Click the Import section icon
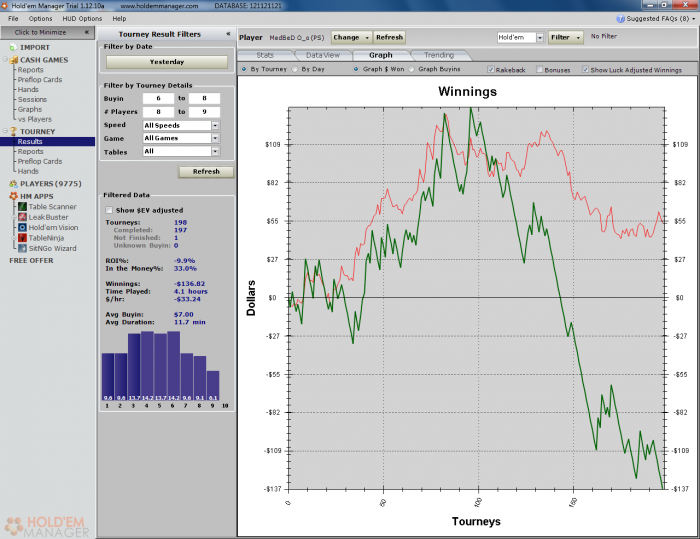This screenshot has width=700, height=539. point(12,46)
